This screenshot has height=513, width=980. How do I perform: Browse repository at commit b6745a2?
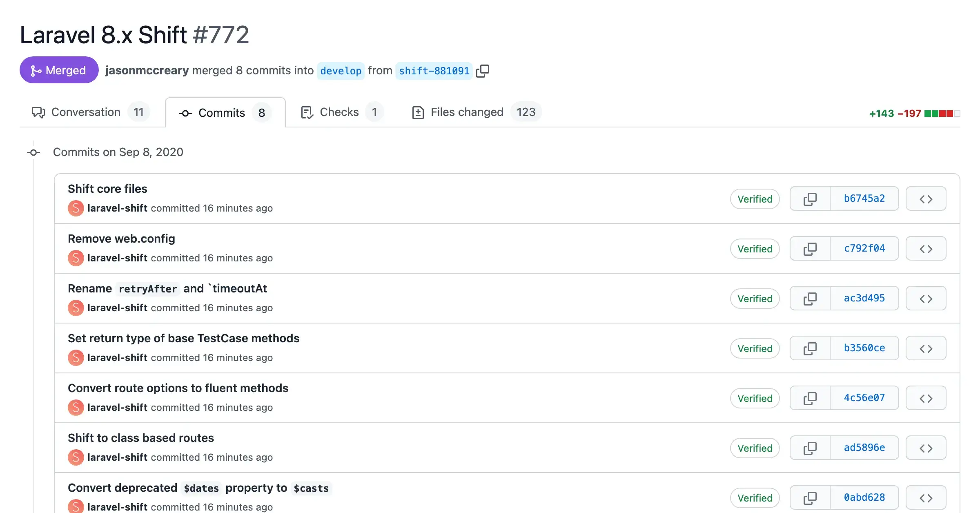coord(926,199)
